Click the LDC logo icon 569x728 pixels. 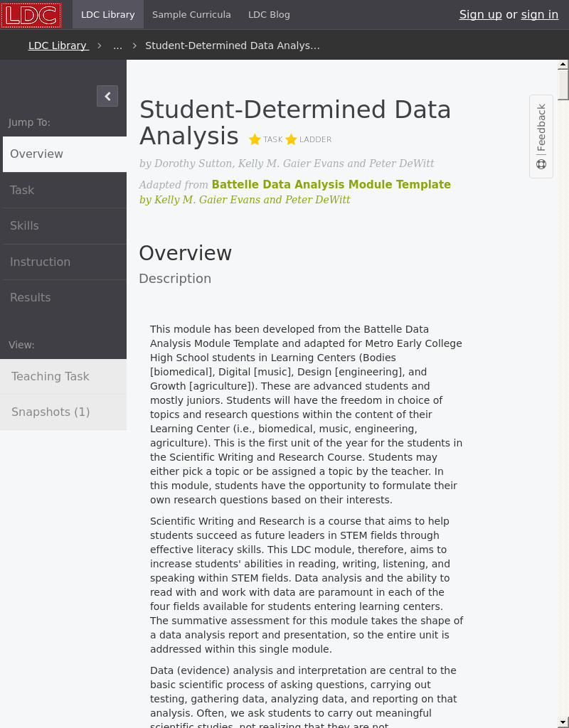pos(30,15)
